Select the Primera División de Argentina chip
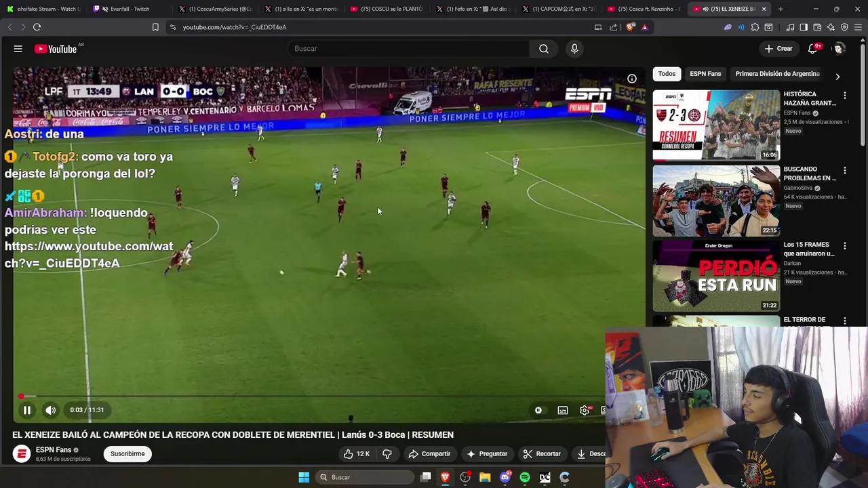The image size is (868, 488). pos(777,74)
